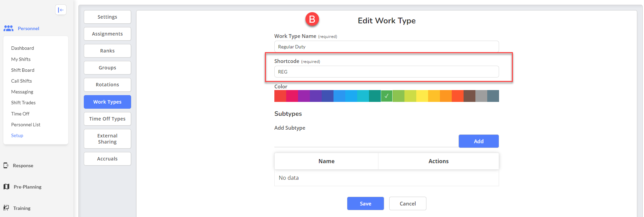Collapse the sidebar with the arrow icon
The image size is (644, 217).
click(61, 10)
